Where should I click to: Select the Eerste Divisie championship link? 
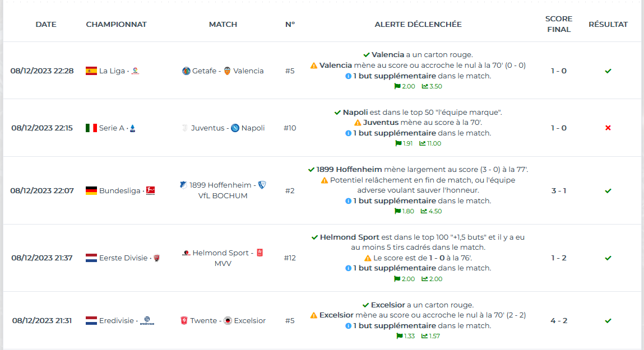123,258
